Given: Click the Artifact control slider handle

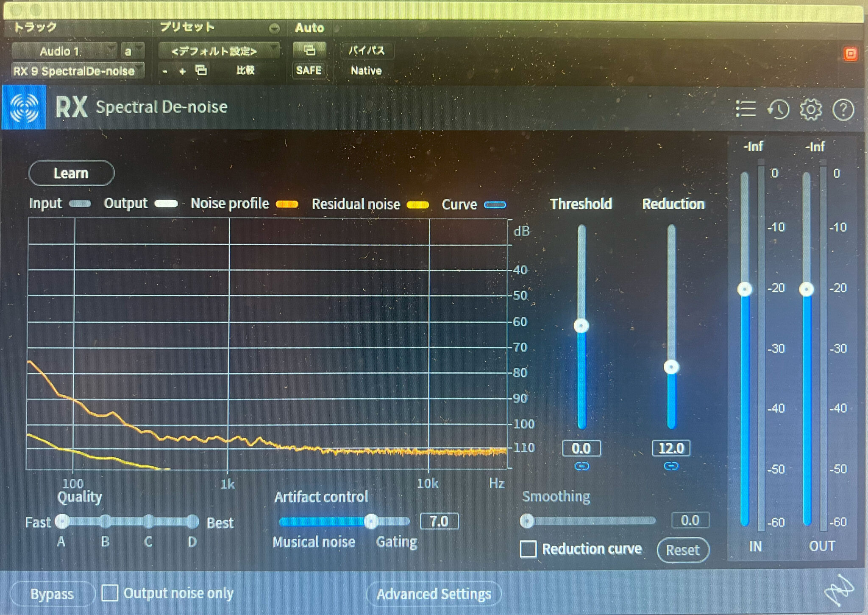Looking at the screenshot, I should 371,521.
